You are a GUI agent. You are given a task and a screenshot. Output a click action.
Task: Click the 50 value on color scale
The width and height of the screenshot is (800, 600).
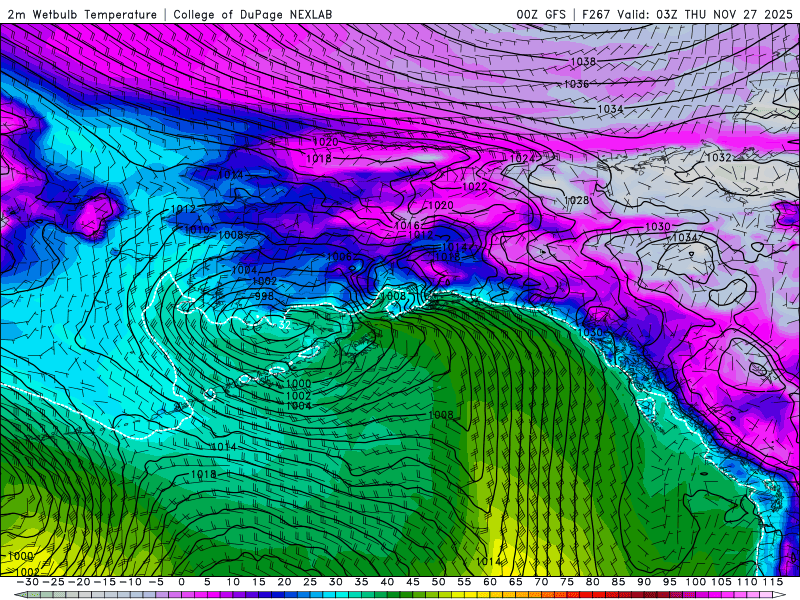coord(438,582)
